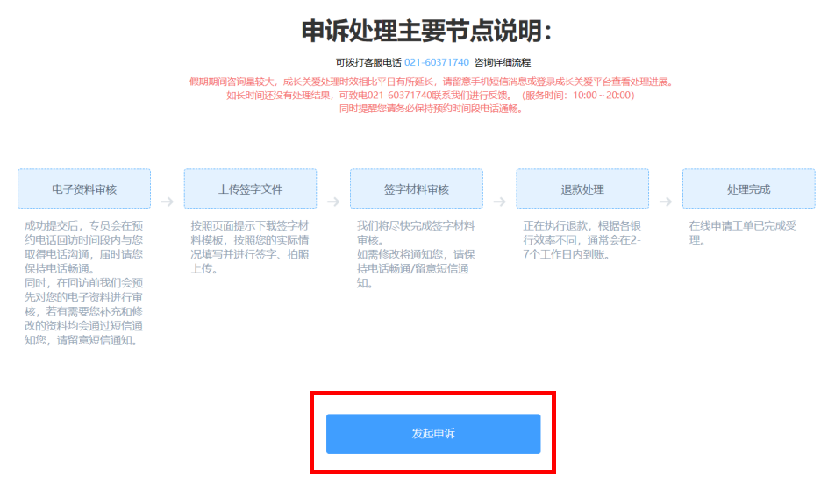This screenshot has width=835, height=504.
Task: Select the 退款处理 step box
Action: (x=582, y=189)
